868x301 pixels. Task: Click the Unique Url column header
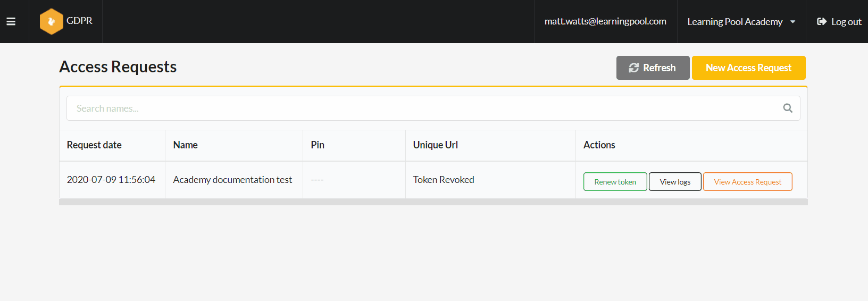435,145
